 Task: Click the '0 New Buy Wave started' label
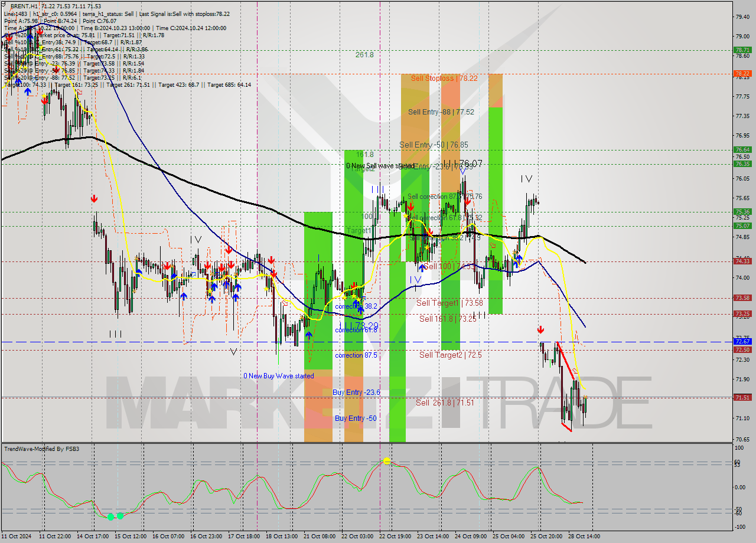click(x=279, y=376)
